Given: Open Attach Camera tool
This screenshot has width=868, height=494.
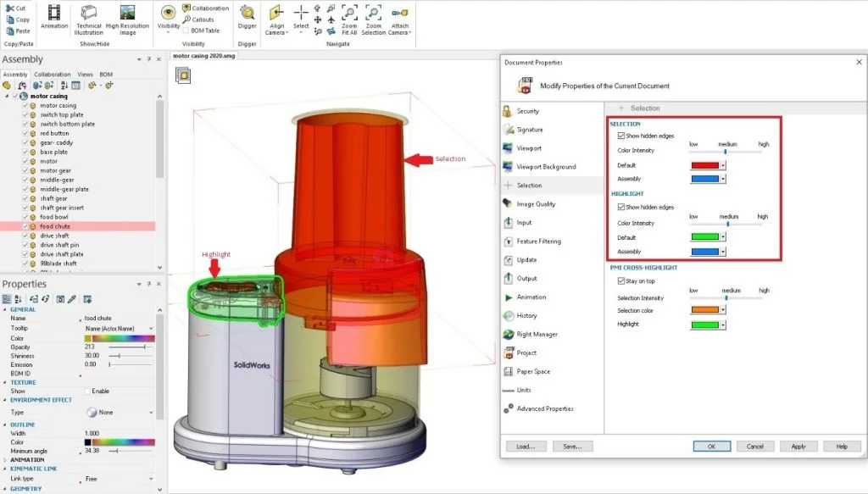Looking at the screenshot, I should point(400,19).
